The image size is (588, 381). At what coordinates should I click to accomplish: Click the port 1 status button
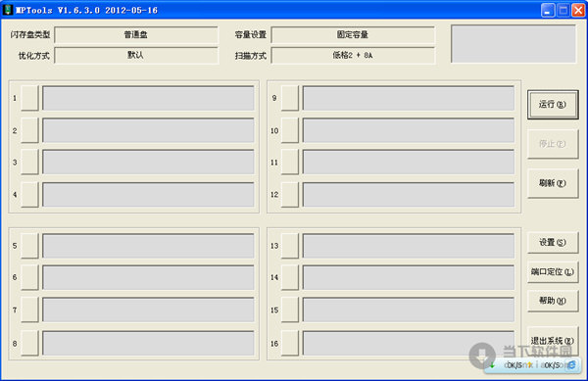pos(29,98)
